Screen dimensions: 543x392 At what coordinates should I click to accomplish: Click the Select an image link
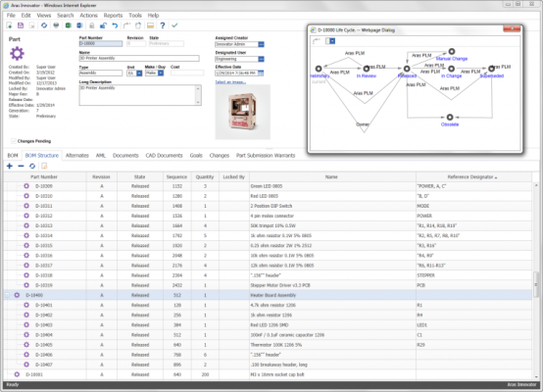pyautogui.click(x=230, y=82)
